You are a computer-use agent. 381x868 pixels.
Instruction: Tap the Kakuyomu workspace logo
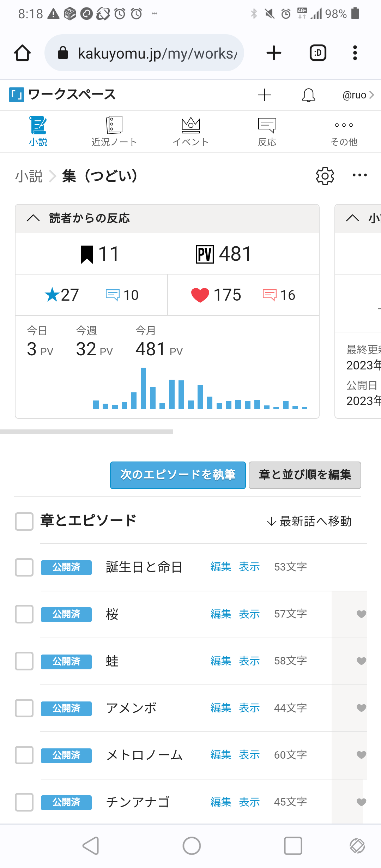pos(17,95)
